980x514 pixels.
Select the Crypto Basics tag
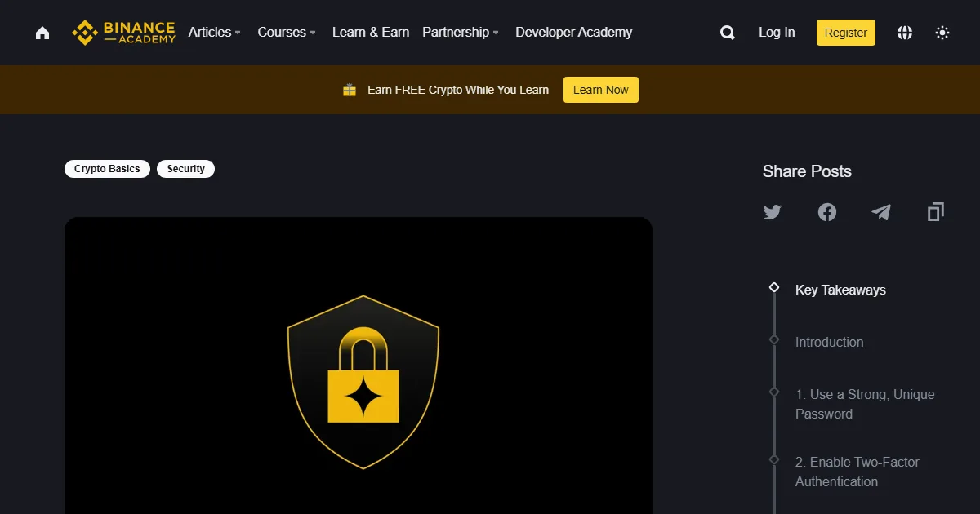click(107, 169)
